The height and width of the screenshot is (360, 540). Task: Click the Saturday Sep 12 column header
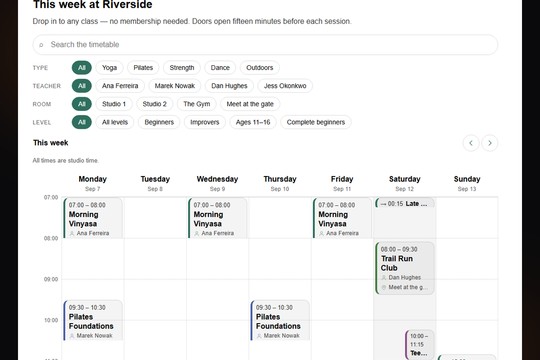(405, 183)
